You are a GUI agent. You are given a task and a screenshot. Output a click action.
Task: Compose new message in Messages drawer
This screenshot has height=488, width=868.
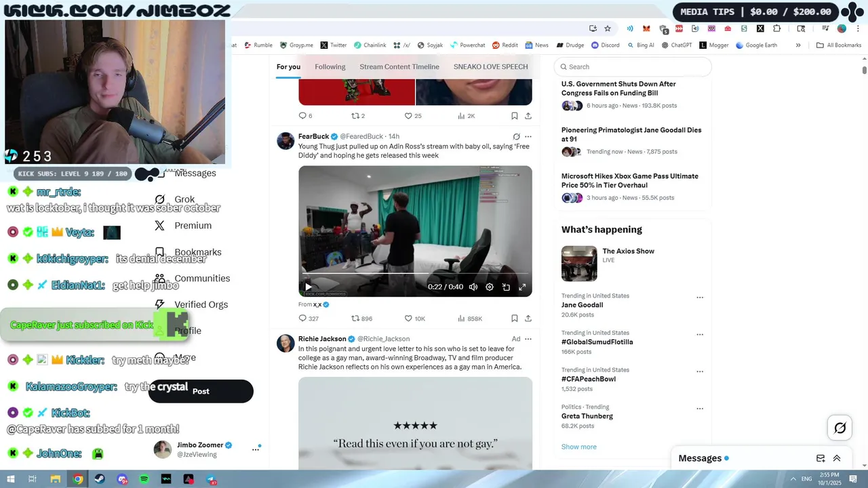coord(821,458)
